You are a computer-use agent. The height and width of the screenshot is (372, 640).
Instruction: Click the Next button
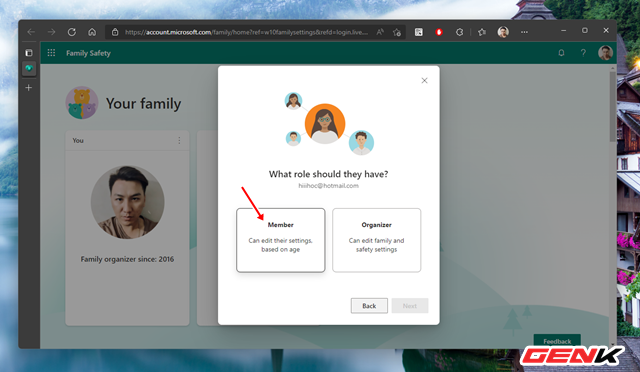click(x=410, y=306)
